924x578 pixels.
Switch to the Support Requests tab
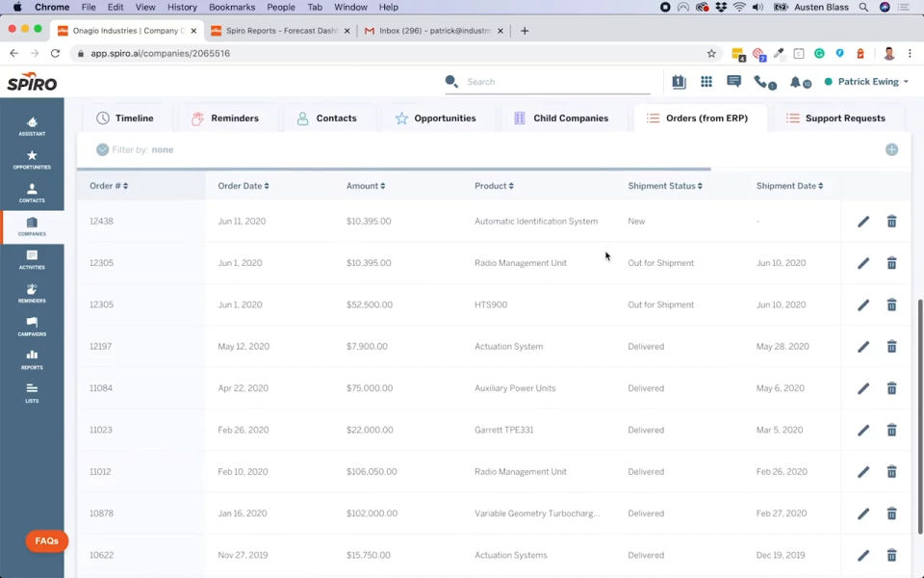click(835, 118)
